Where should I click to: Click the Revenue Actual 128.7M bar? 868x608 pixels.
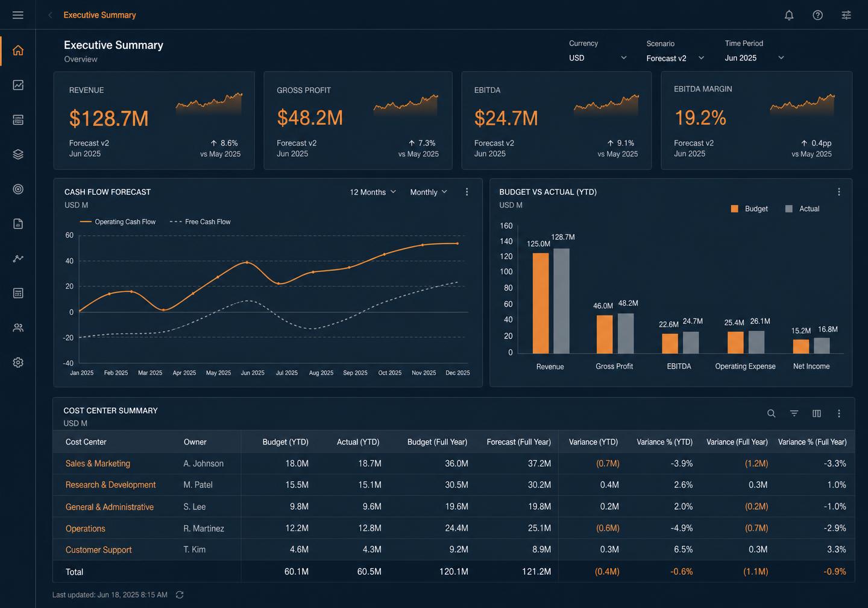(561, 301)
